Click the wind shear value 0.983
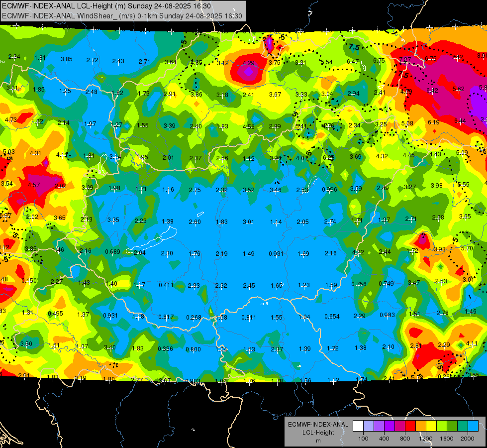 pyautogui.click(x=388, y=315)
